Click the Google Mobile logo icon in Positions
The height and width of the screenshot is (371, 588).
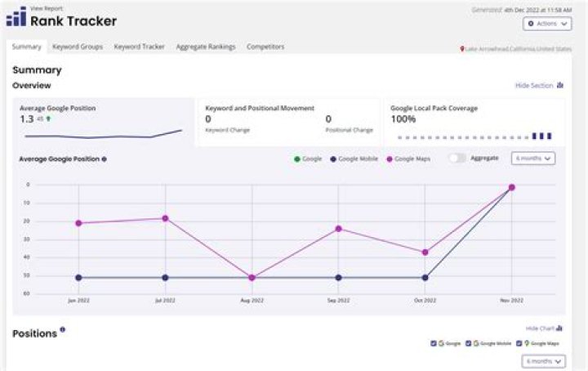[x=476, y=343]
